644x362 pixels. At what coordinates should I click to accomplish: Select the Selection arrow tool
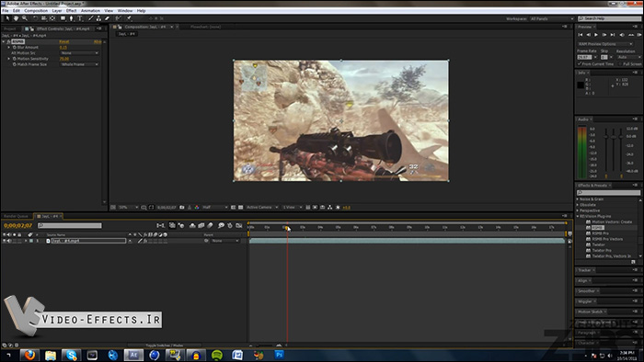tap(7, 18)
